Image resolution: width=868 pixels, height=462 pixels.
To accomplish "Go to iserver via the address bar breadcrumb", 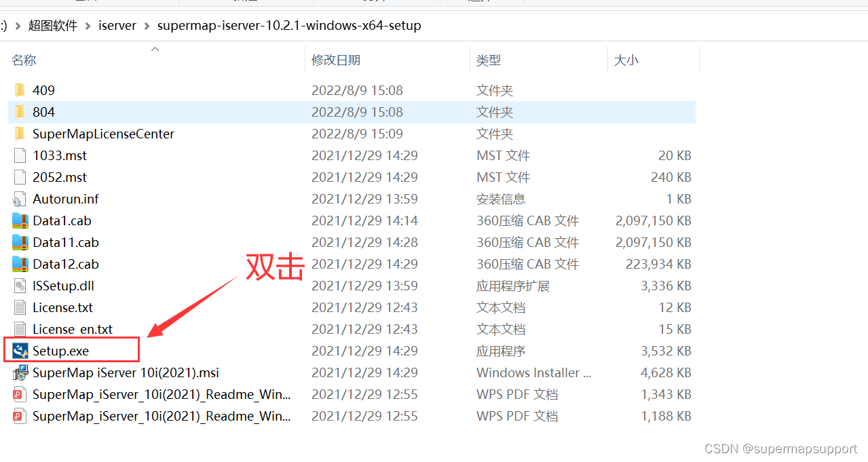I will (x=117, y=25).
